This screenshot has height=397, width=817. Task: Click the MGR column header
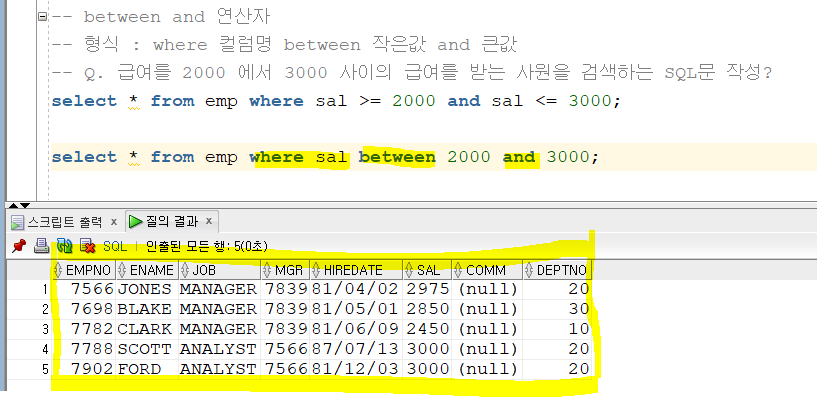pos(285,270)
